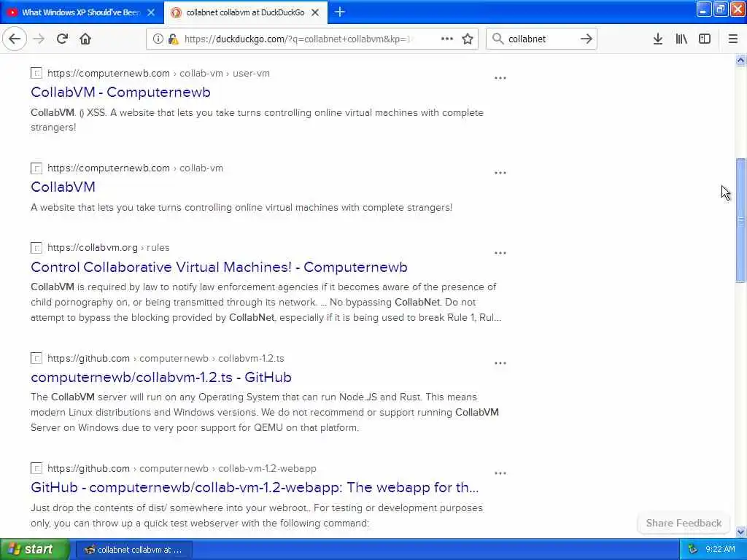Open more options for the CollabVM result

click(x=500, y=173)
